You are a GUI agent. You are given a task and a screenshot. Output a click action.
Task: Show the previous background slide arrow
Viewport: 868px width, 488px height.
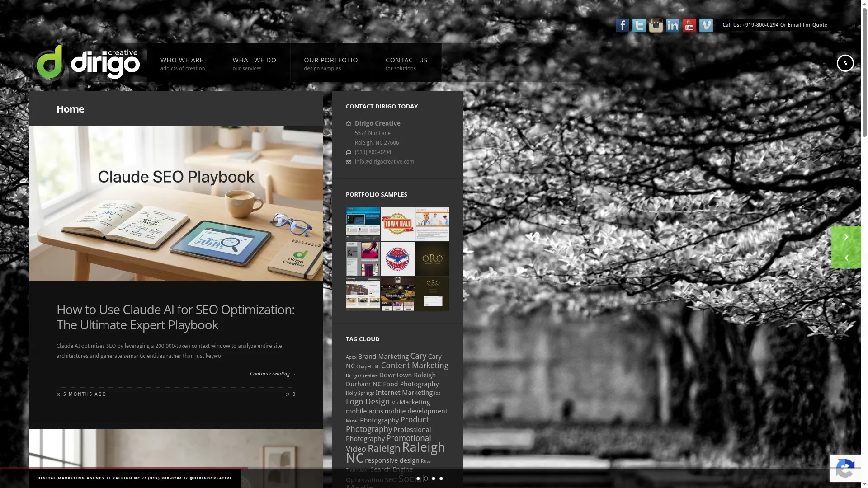click(846, 258)
